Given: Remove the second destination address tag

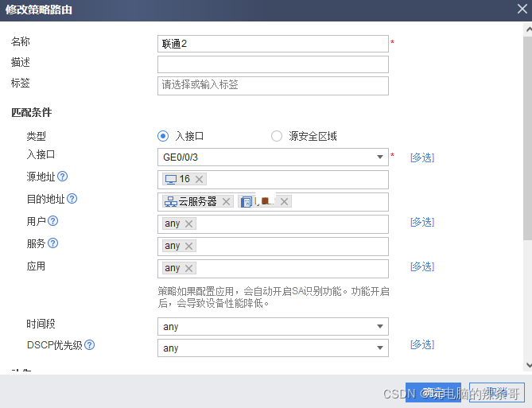Looking at the screenshot, I should (285, 202).
